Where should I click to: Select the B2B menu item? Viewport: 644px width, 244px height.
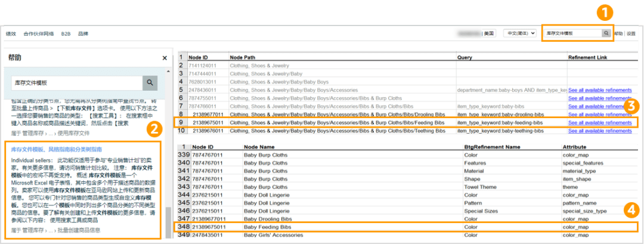(x=66, y=34)
